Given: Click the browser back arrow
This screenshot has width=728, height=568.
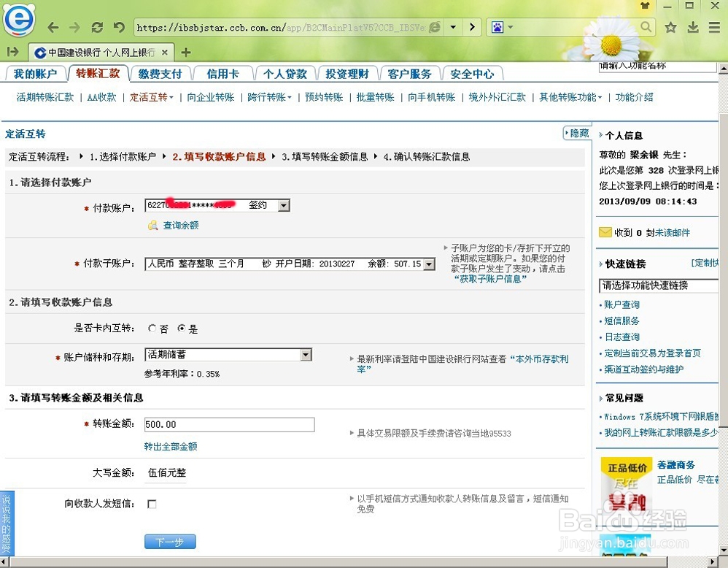Looking at the screenshot, I should tap(53, 28).
